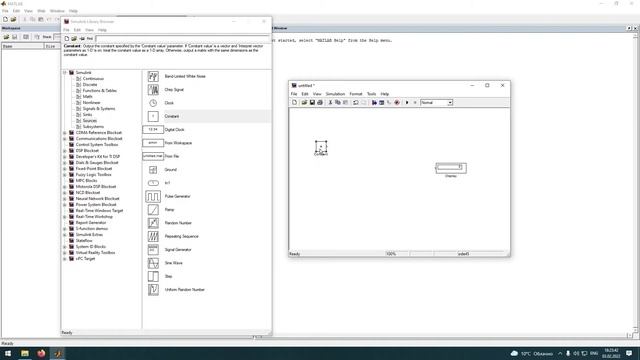Select the Step block icon

click(x=153, y=276)
